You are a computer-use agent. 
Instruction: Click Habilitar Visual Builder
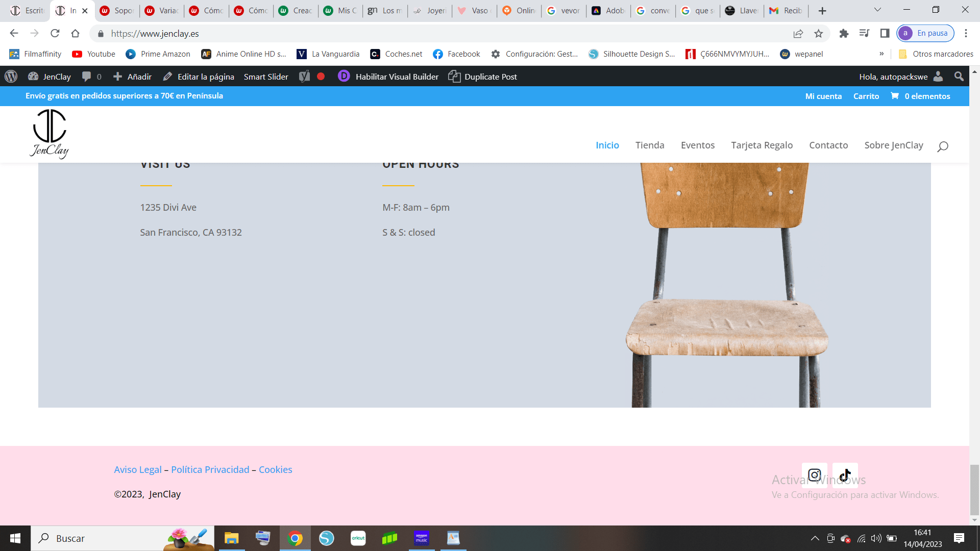(388, 77)
